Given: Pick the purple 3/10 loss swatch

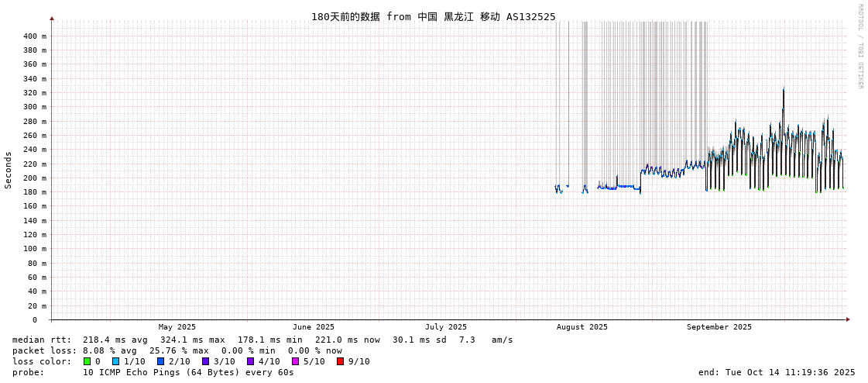Looking at the screenshot, I should point(205,361).
